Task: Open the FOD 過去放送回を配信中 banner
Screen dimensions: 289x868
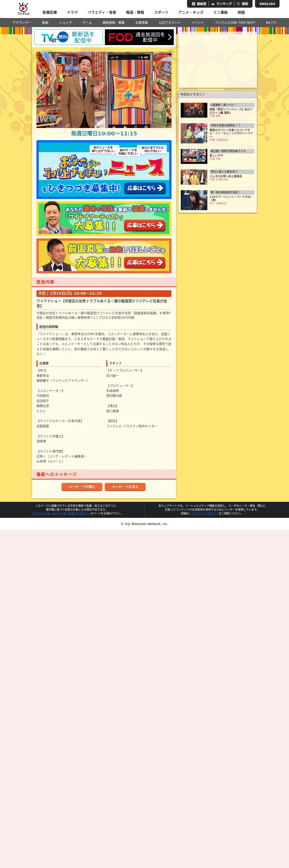Action: (139, 37)
